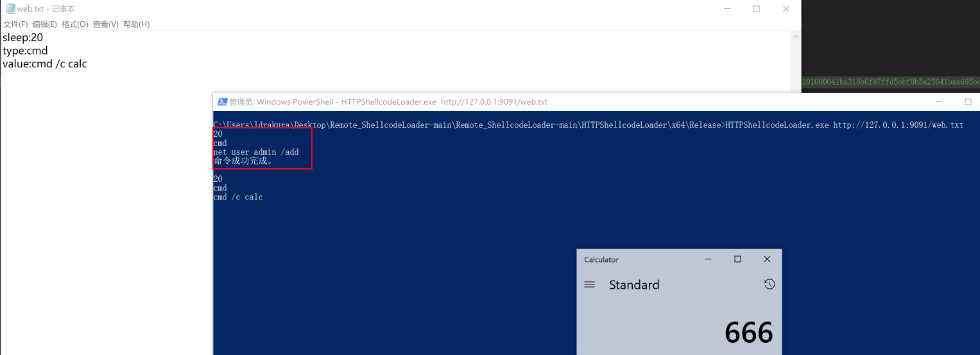
Task: Click the PowerShell icon in the title bar
Action: point(222,101)
